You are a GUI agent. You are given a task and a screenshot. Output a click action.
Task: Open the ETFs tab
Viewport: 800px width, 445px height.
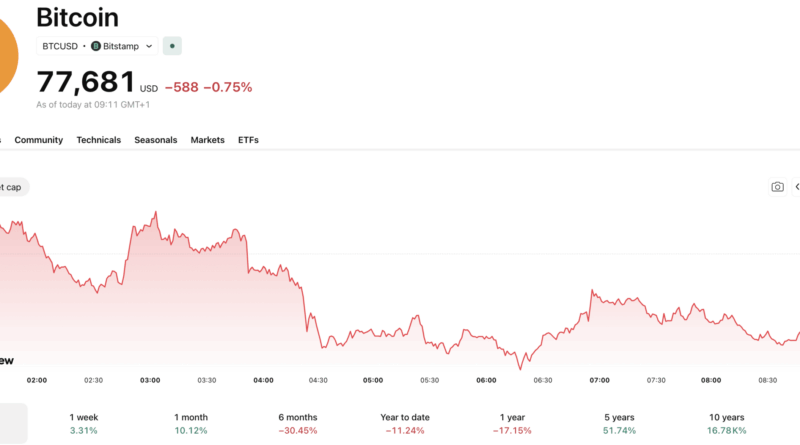pos(248,140)
